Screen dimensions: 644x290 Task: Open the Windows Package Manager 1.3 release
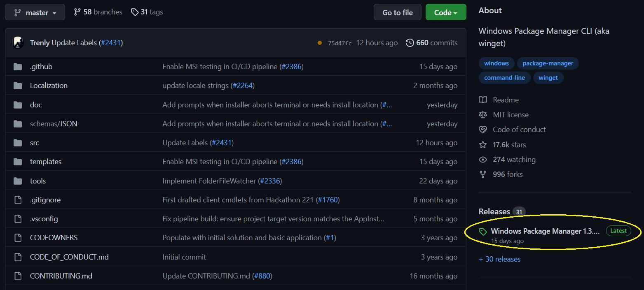[545, 231]
